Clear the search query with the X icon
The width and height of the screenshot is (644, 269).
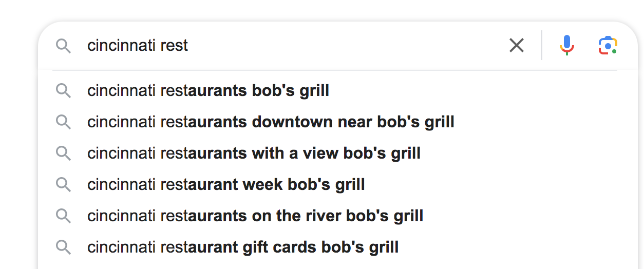pyautogui.click(x=516, y=46)
